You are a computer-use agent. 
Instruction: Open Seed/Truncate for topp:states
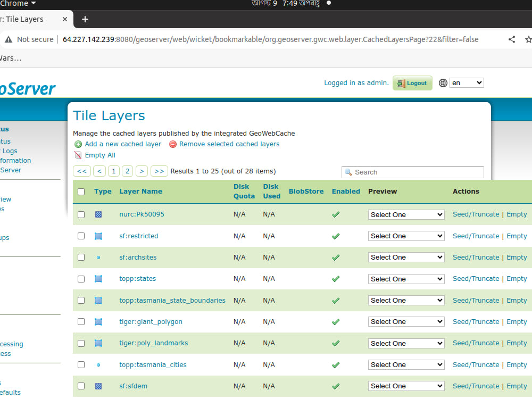(x=476, y=279)
